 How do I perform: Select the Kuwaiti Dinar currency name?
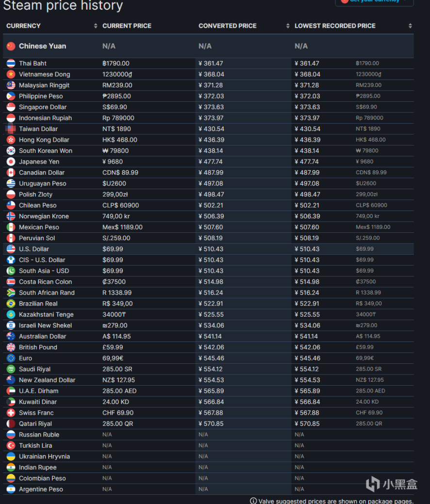coord(38,402)
